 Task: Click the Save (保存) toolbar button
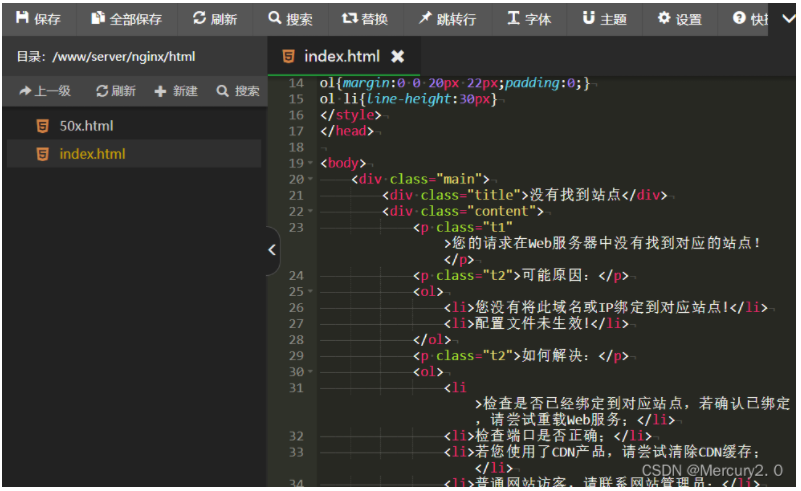[x=38, y=19]
